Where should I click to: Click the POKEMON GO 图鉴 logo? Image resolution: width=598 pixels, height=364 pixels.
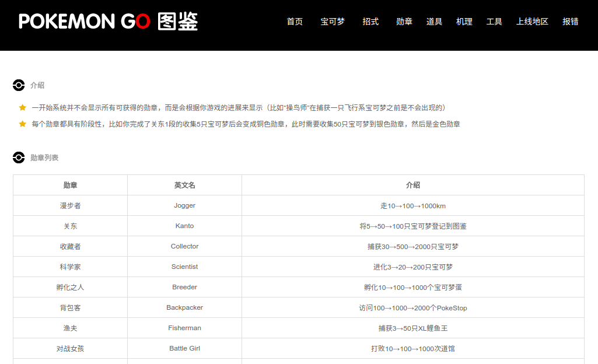tap(109, 22)
